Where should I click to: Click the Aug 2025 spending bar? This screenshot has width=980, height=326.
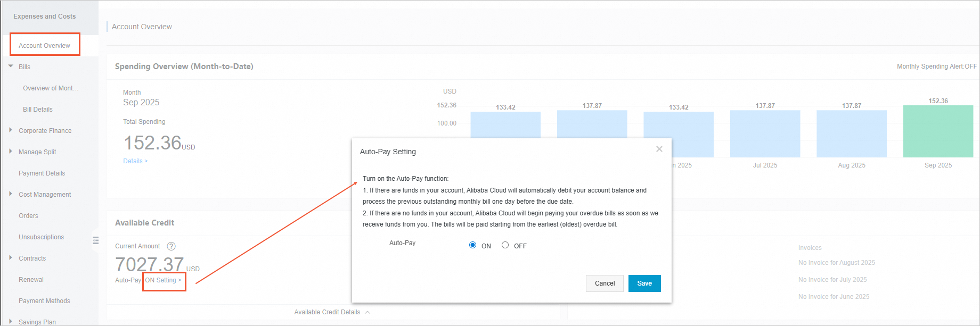[852, 134]
